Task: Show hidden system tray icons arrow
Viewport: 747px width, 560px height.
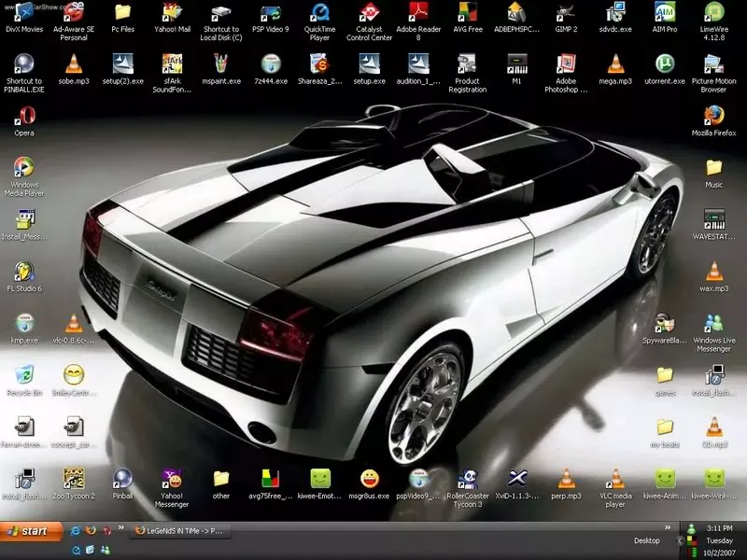Action: point(680,540)
